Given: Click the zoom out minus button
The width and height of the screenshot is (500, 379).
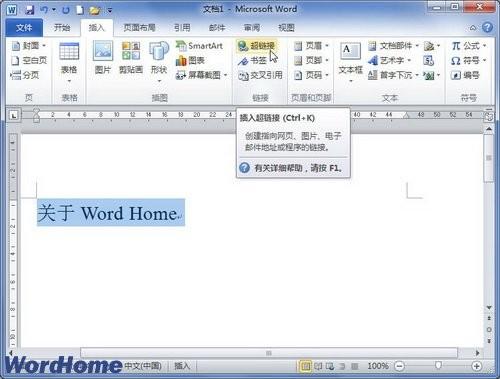Looking at the screenshot, I should coord(399,366).
